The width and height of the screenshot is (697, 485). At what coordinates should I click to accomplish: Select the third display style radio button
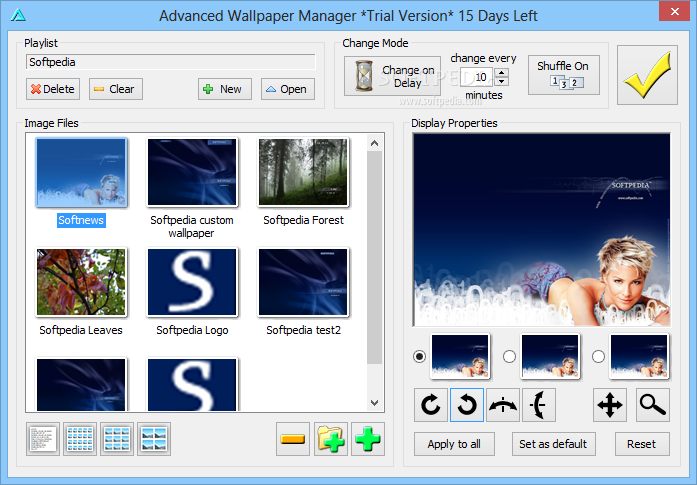pyautogui.click(x=598, y=357)
